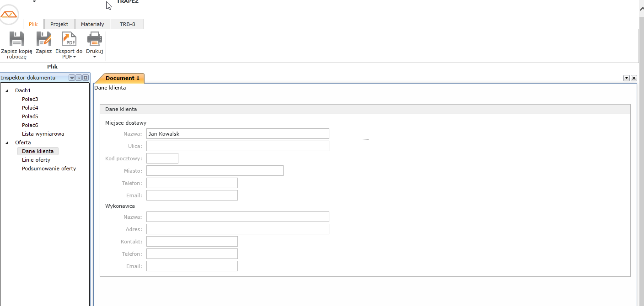Click the Zapisz save icon

[44, 39]
